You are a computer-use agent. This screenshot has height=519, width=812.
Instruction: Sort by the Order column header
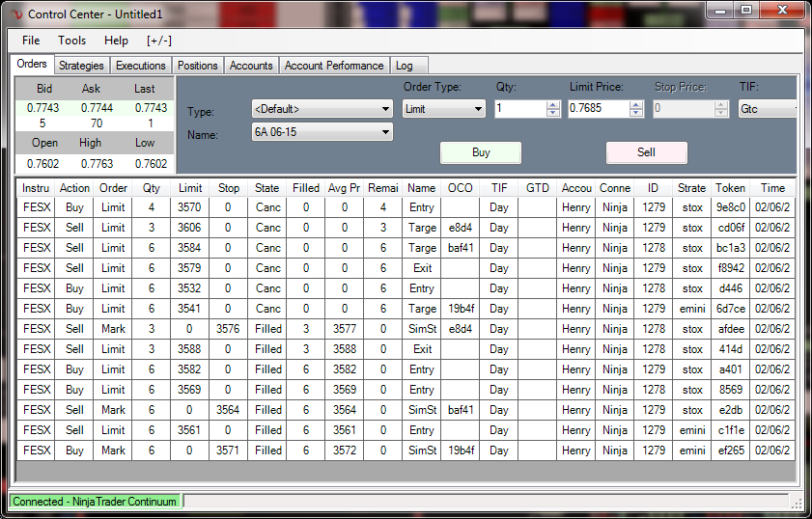pyautogui.click(x=113, y=188)
